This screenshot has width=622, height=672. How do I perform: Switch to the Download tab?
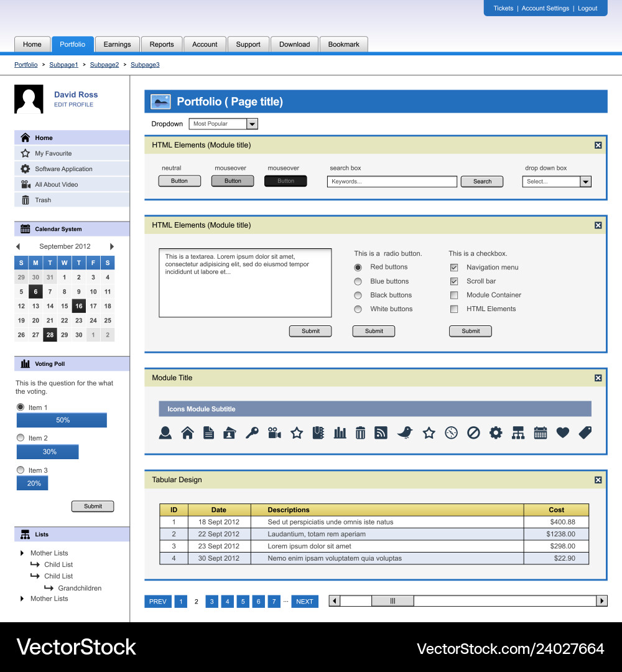tap(294, 44)
